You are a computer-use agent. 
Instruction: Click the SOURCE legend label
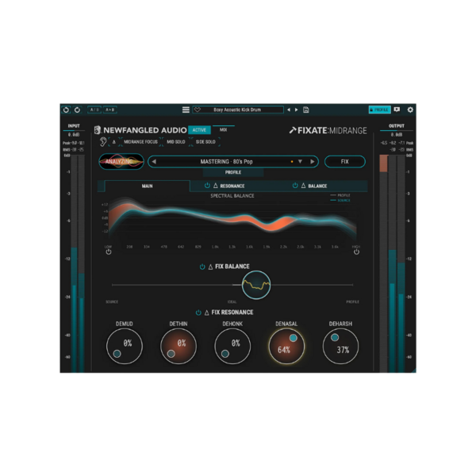click(344, 201)
